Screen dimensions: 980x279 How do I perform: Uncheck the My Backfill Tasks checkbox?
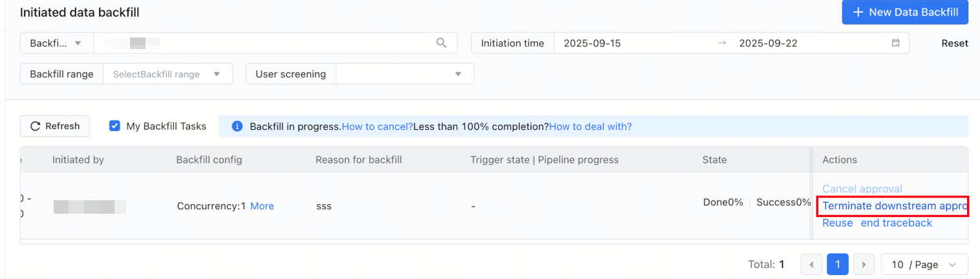pyautogui.click(x=114, y=126)
